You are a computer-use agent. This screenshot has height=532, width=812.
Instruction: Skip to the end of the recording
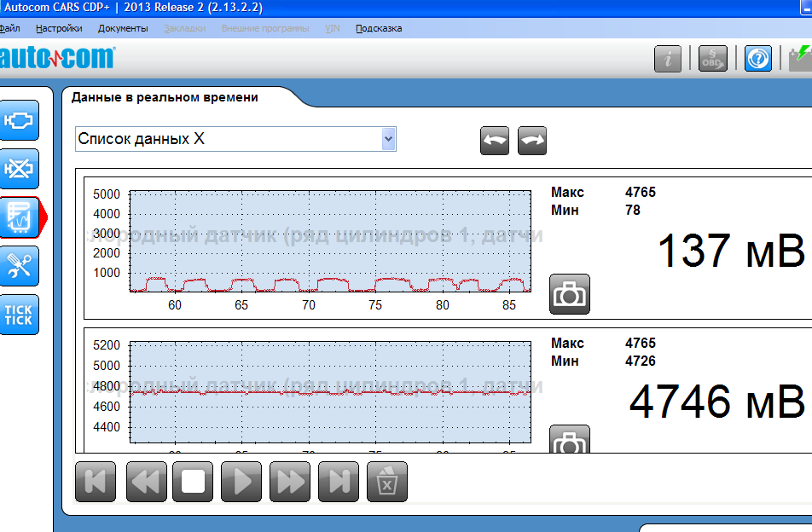339,482
